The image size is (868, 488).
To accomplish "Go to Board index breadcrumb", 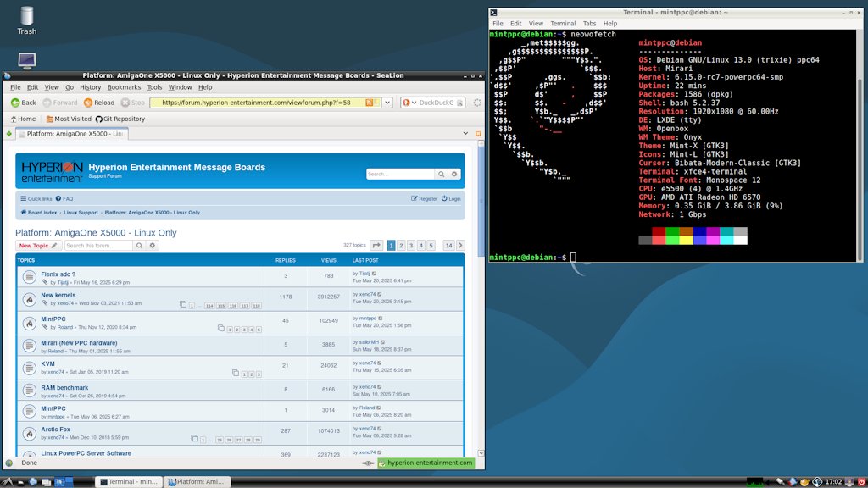I will pyautogui.click(x=39, y=213).
